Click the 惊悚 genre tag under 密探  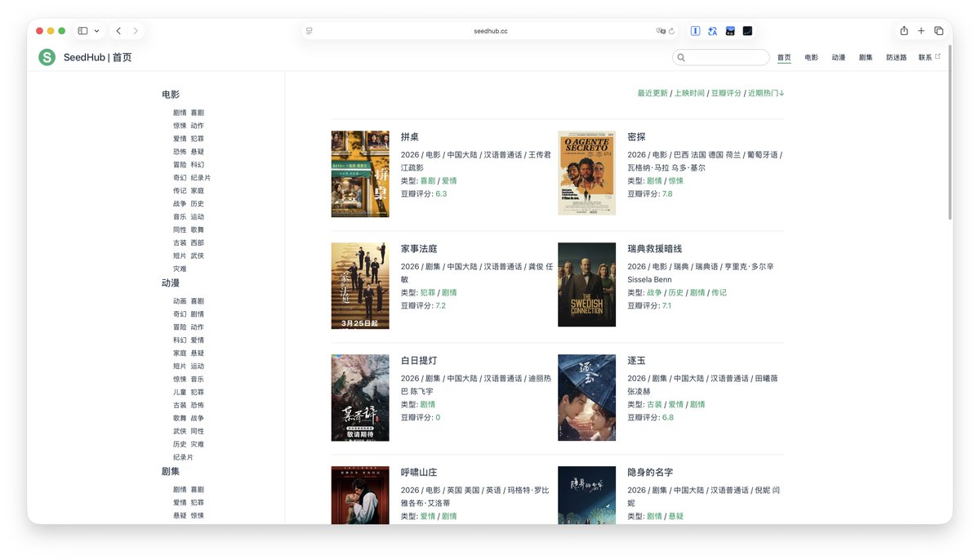click(676, 180)
